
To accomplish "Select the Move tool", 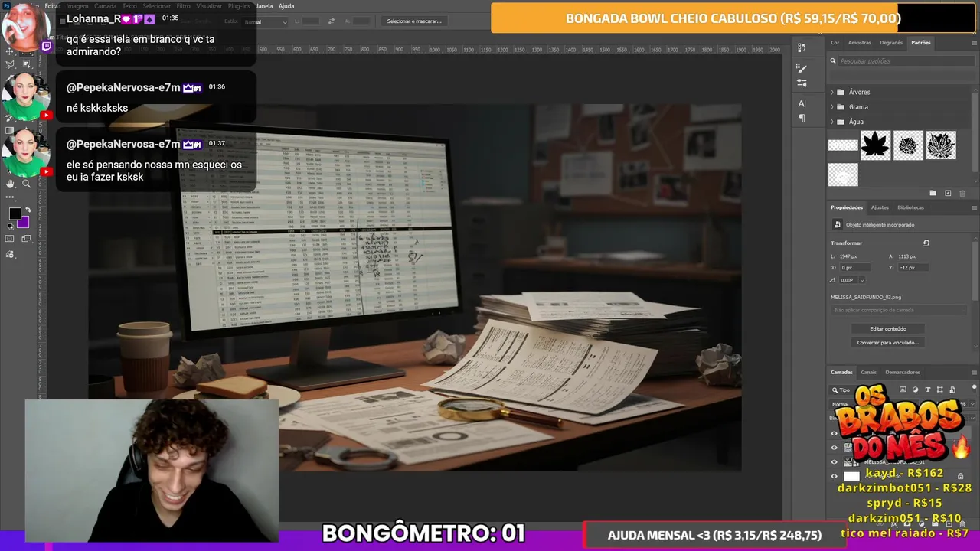I will point(11,51).
